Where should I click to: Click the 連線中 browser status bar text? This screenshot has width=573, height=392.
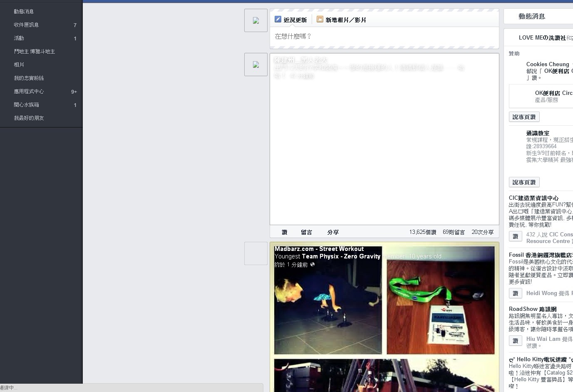pos(9,388)
